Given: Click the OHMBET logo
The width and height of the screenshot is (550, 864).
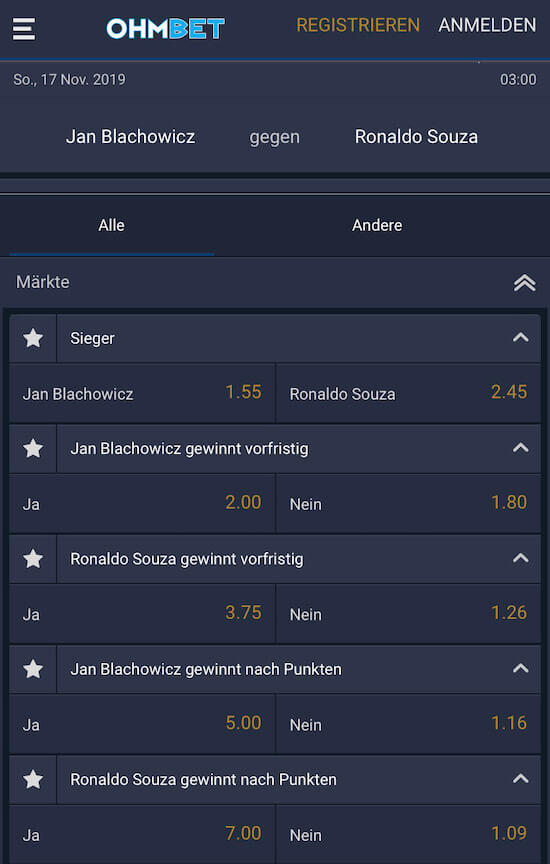Looking at the screenshot, I should coord(165,29).
